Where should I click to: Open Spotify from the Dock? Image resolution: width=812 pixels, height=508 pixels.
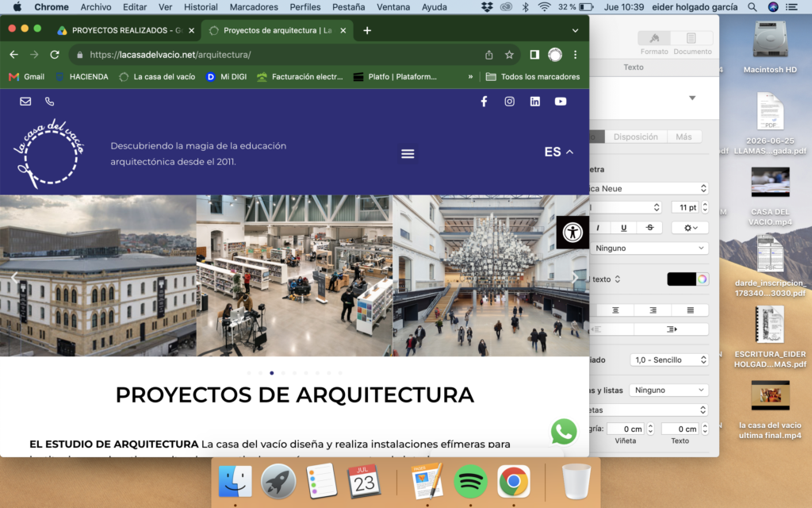[470, 482]
